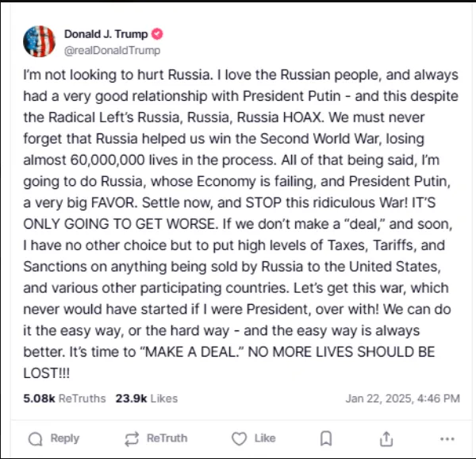This screenshot has height=459, width=476.
Task: Open the @realDonaldTrump handle link
Action: point(112,50)
